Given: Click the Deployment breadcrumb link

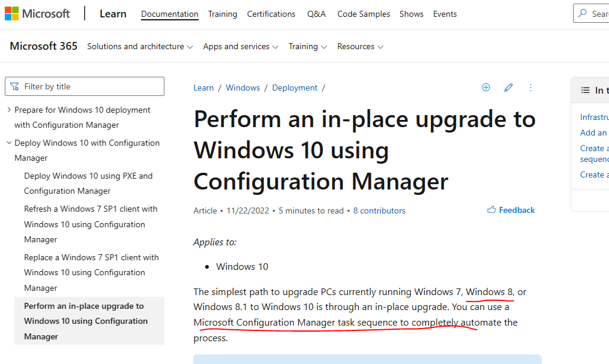Looking at the screenshot, I should click(x=295, y=88).
